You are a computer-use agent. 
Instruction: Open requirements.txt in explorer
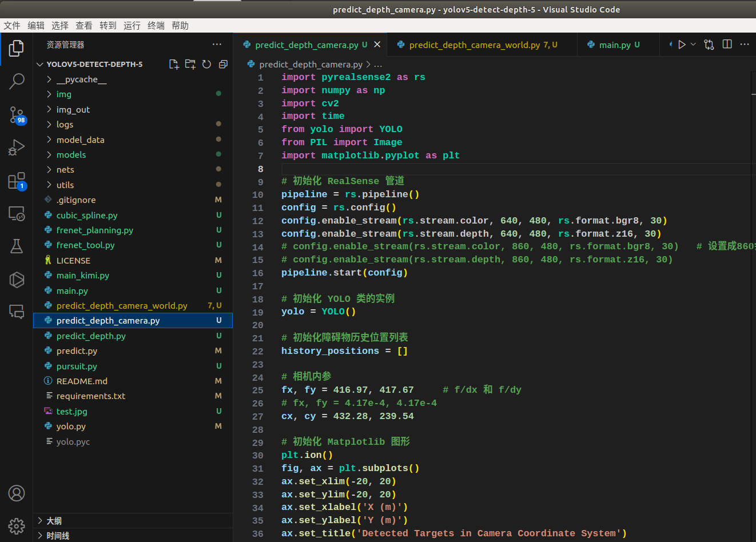pyautogui.click(x=133, y=396)
